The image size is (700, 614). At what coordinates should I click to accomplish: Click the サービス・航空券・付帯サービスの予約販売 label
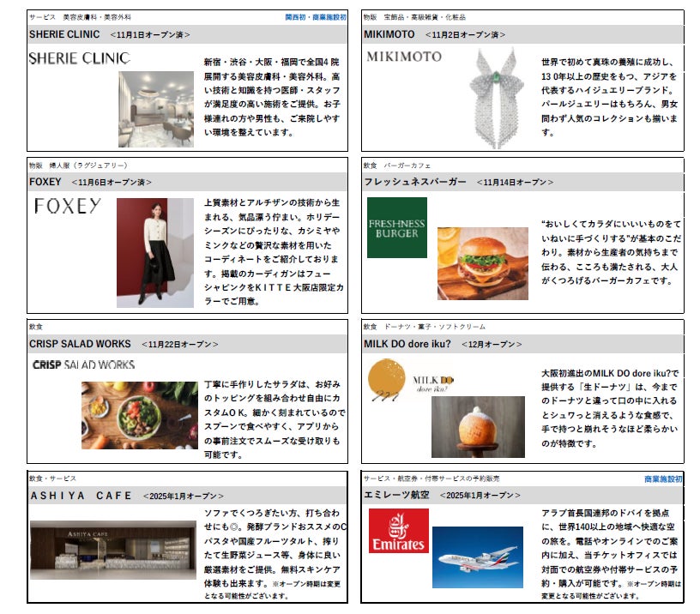tap(431, 479)
